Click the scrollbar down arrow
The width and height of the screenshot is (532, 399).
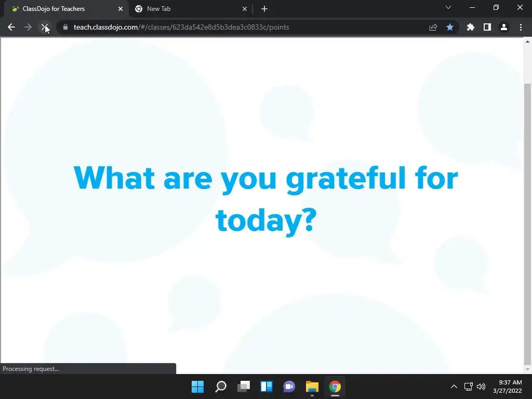point(527,369)
